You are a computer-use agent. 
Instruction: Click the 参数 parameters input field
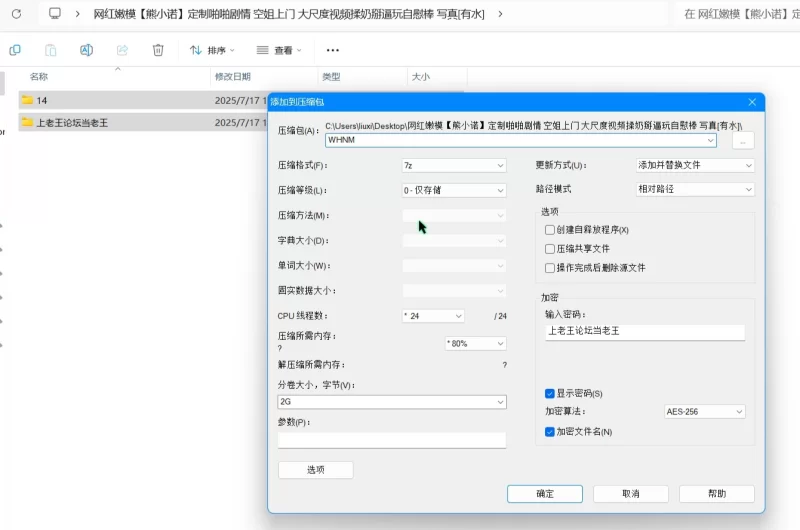392,440
